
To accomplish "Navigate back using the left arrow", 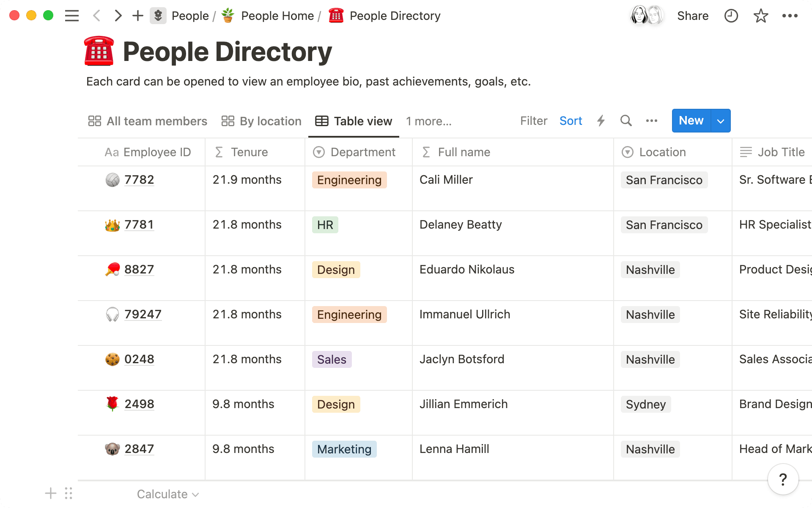I will point(96,16).
